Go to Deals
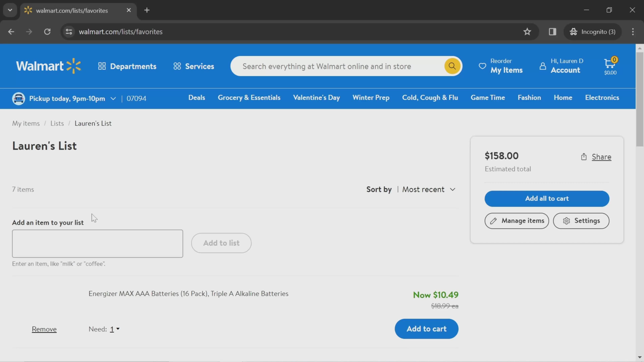 [197, 97]
